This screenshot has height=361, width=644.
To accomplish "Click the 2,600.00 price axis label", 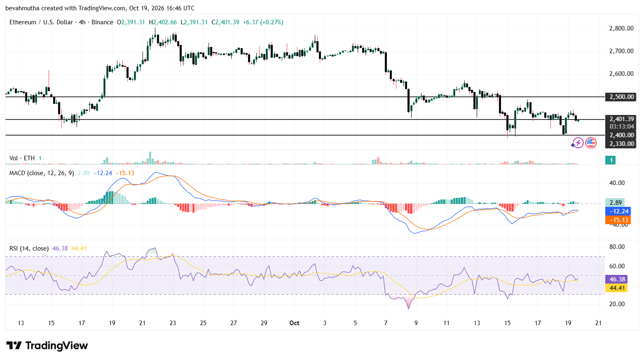I will [x=621, y=74].
